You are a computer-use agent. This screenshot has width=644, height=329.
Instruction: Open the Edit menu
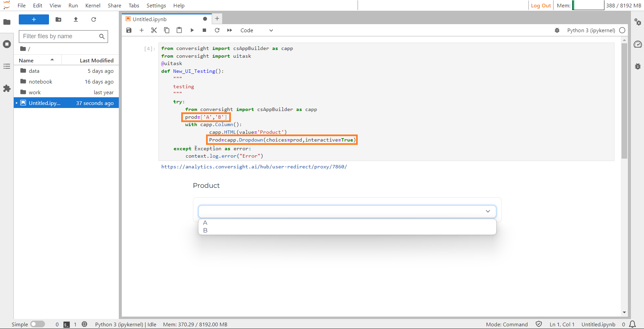38,5
